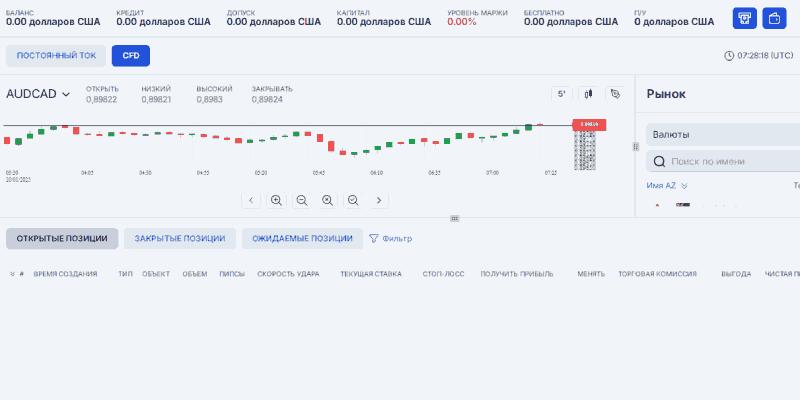Change chart type with candlestick icon
The width and height of the screenshot is (800, 400).
point(588,94)
